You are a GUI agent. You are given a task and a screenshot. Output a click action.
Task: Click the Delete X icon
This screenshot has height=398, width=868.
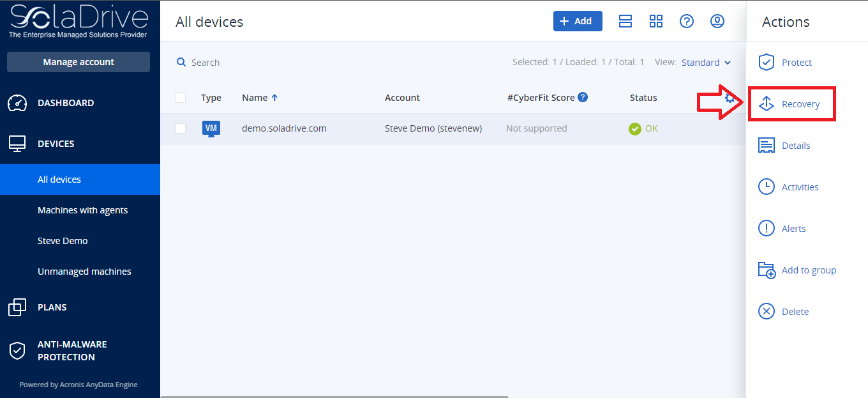click(766, 311)
